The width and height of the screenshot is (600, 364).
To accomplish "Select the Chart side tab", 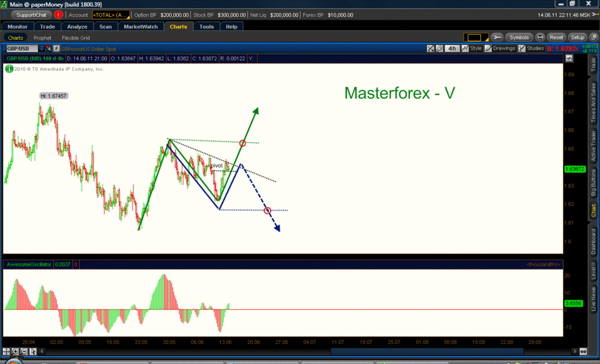I will (594, 210).
